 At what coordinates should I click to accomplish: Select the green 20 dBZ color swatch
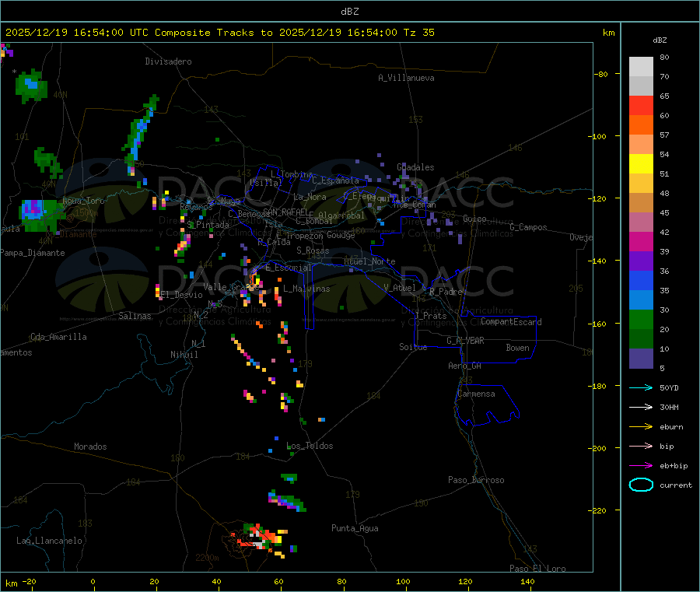pos(641,319)
